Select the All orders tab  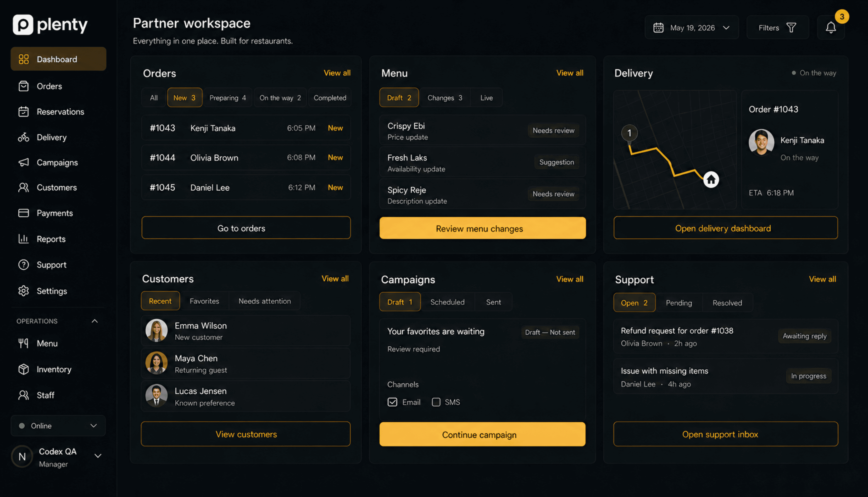(x=154, y=98)
